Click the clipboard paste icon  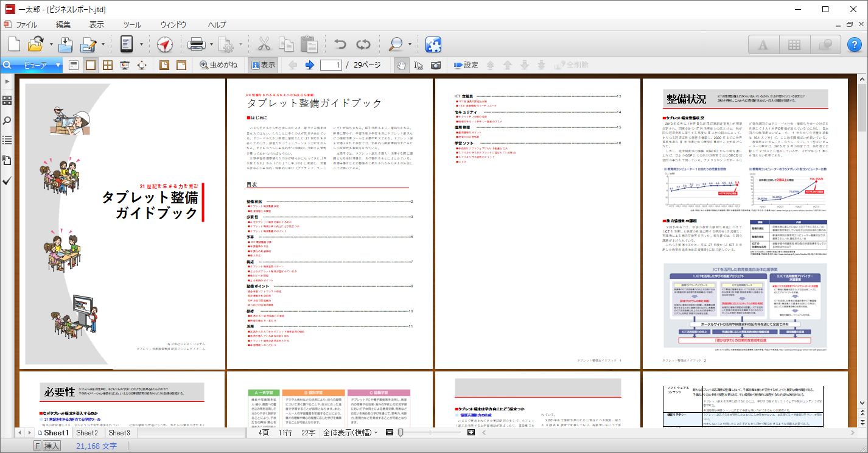tap(309, 44)
